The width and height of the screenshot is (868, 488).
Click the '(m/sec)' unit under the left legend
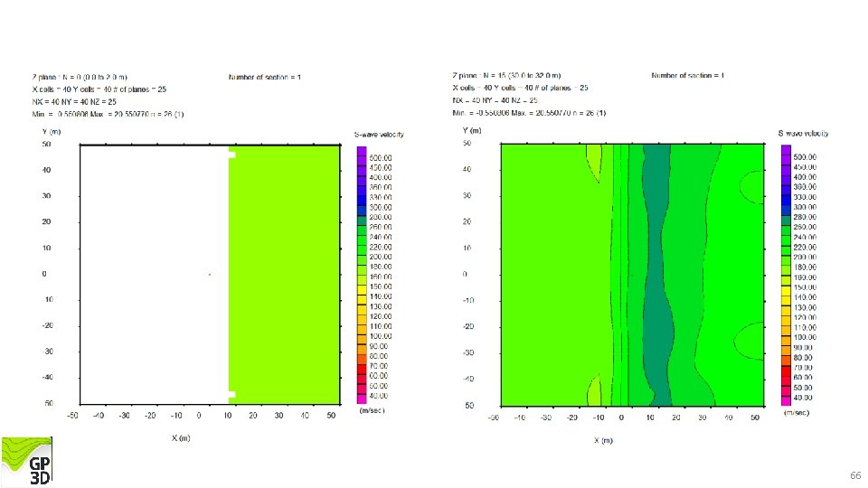372,410
